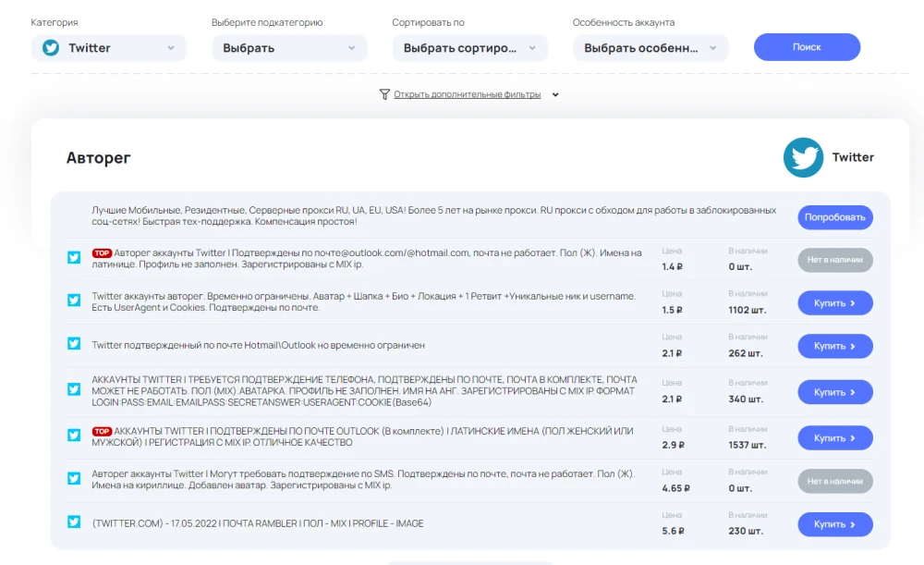Viewport: 924px width, 565px height.
Task: Click the Поиск search button
Action: tap(807, 47)
